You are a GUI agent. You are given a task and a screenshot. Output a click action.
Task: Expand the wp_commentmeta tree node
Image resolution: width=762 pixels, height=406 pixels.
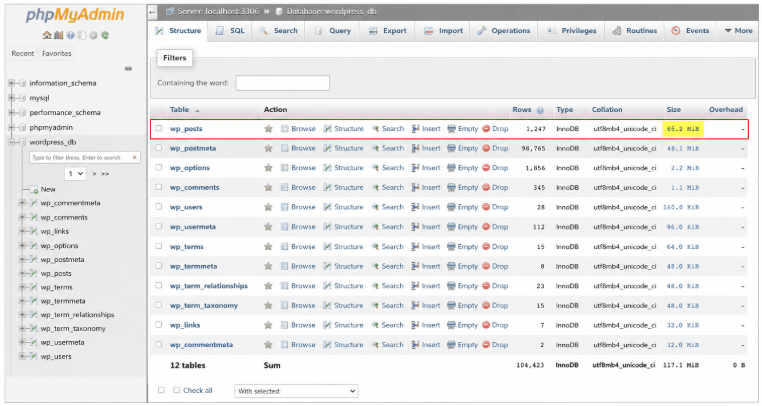tap(22, 203)
